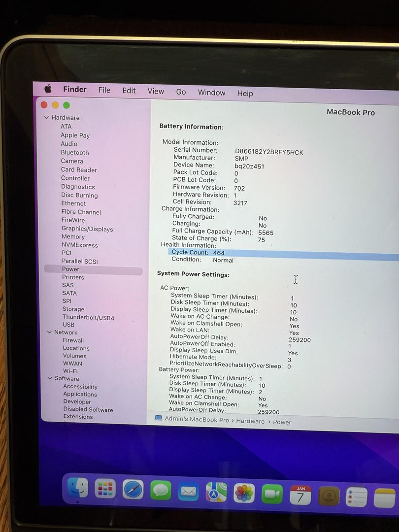
Task: Click Hardware in the path bar
Action: click(x=250, y=421)
